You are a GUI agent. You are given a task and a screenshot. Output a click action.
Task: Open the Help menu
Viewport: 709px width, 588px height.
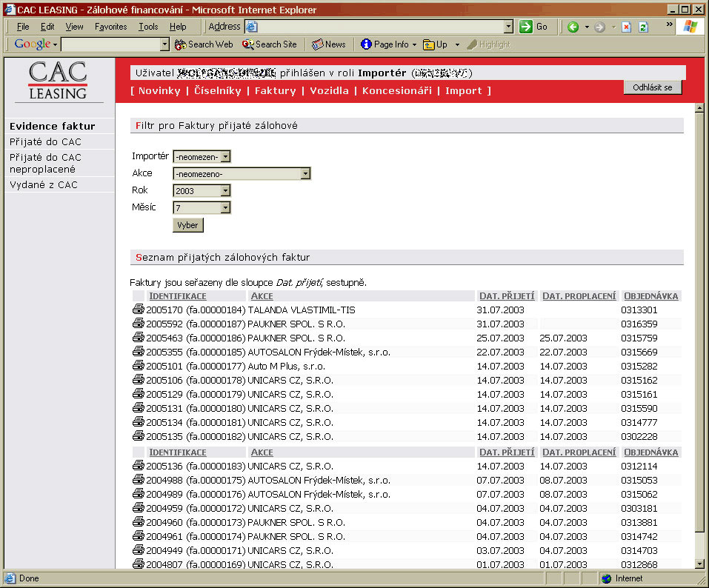pos(178,27)
